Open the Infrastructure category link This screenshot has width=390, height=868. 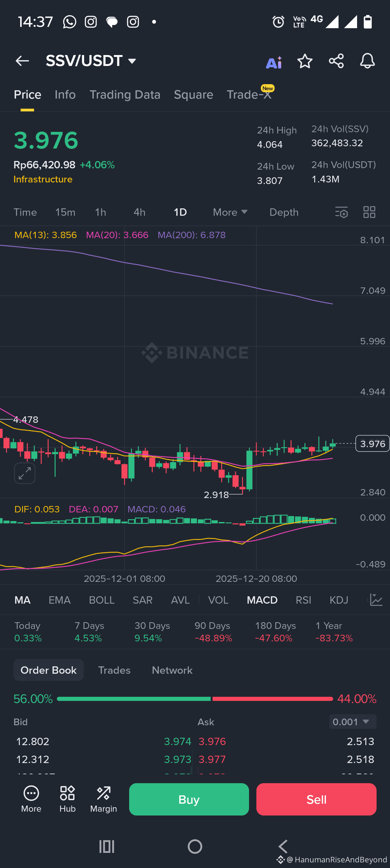pyautogui.click(x=43, y=179)
